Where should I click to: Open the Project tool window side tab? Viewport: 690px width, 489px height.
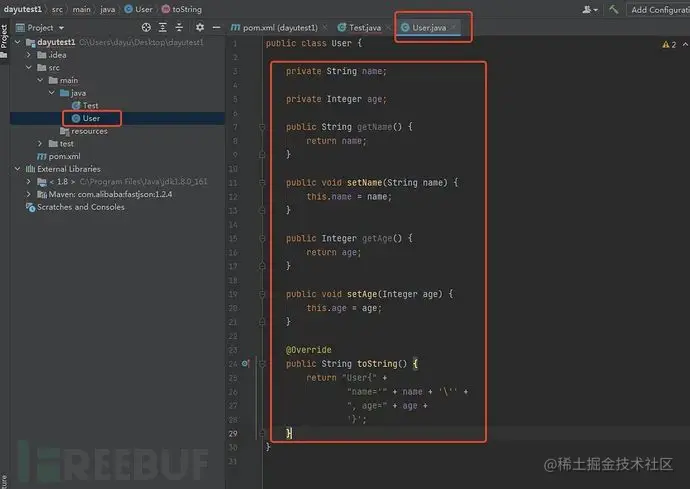pos(4,42)
